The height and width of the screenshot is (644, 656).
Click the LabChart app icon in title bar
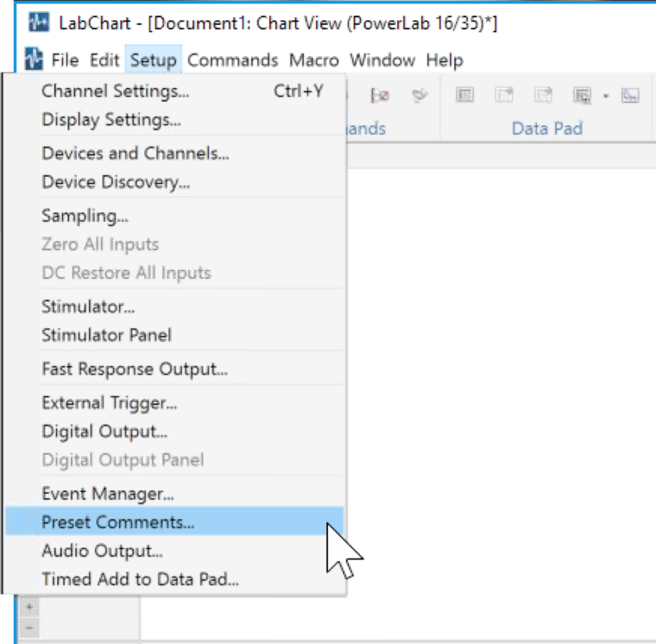[x=38, y=22]
